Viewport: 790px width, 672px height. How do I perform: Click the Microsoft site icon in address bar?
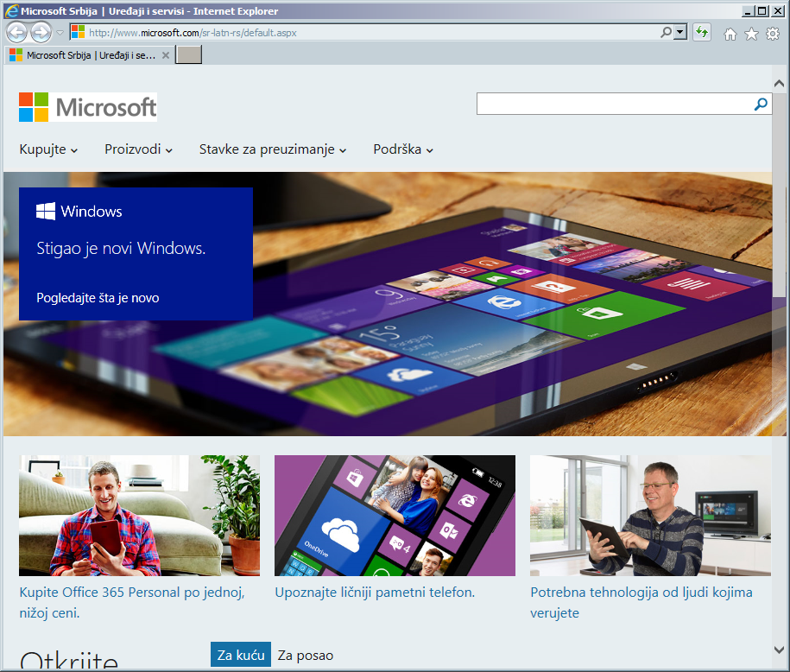(78, 32)
